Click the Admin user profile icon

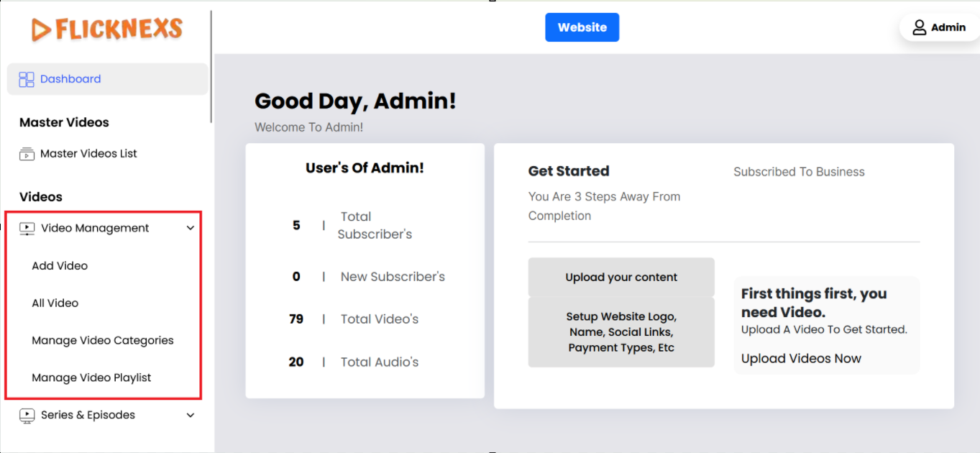919,27
